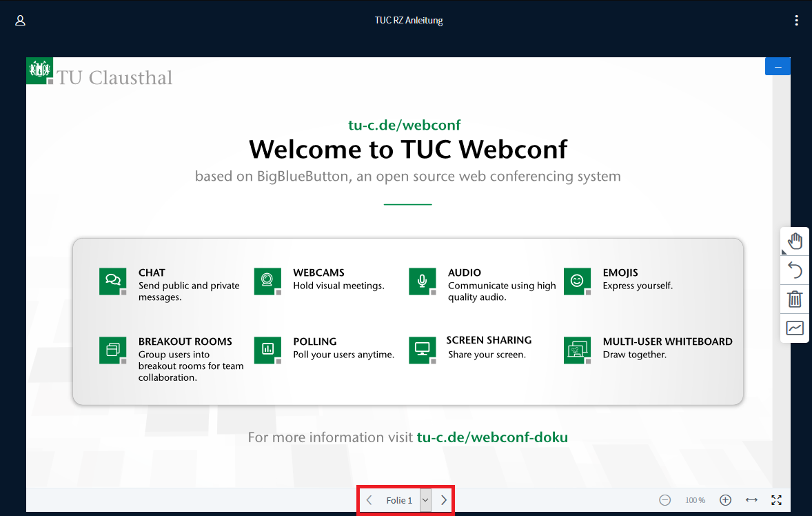Click the green CHAT icon on slide
Viewport: 812px width, 516px height.
(113, 281)
